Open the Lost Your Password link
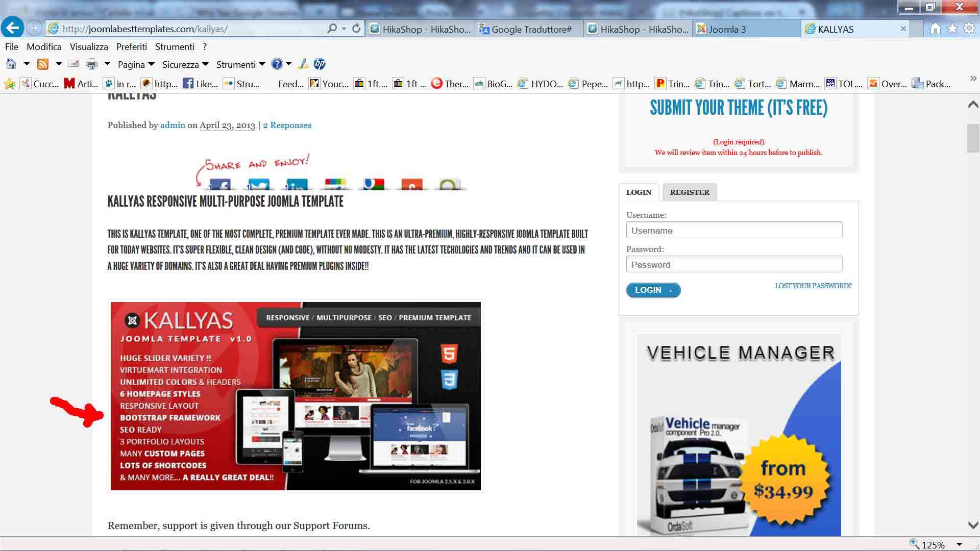 click(x=813, y=286)
